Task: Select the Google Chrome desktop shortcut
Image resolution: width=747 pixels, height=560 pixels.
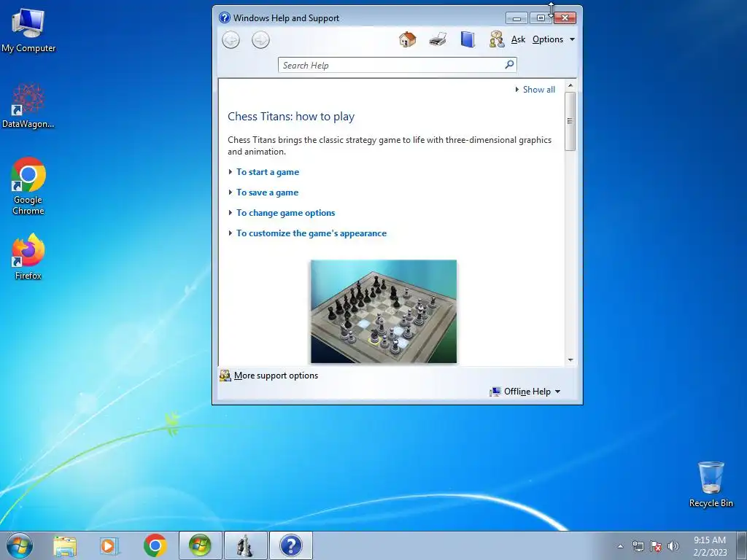Action: coord(28,186)
